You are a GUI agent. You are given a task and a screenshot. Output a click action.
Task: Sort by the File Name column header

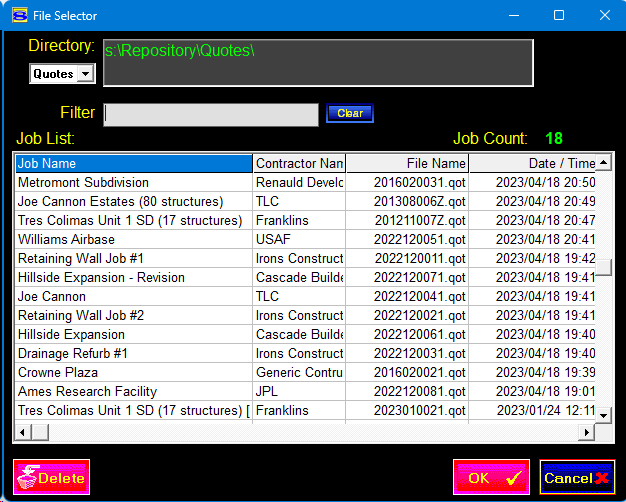[407, 163]
